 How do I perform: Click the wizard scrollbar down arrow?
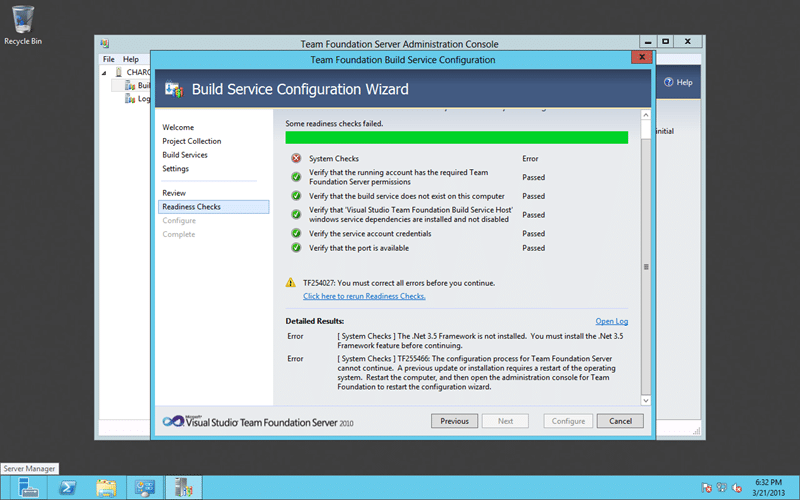645,401
